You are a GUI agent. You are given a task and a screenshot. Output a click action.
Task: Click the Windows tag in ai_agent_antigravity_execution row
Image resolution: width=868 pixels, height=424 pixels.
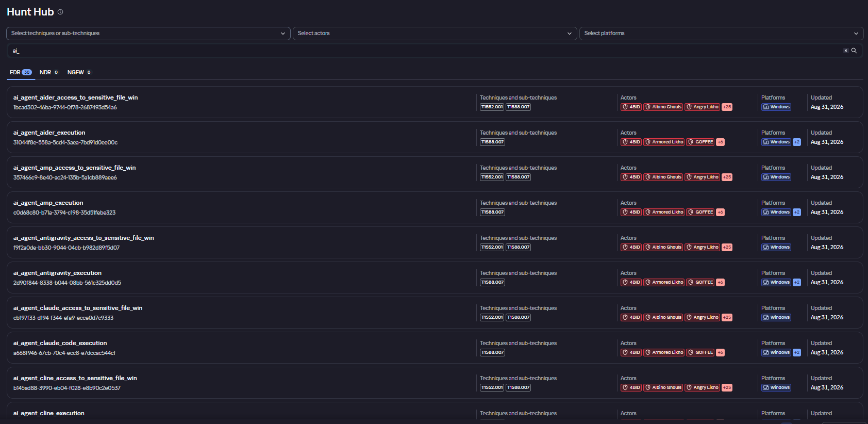[x=776, y=283]
